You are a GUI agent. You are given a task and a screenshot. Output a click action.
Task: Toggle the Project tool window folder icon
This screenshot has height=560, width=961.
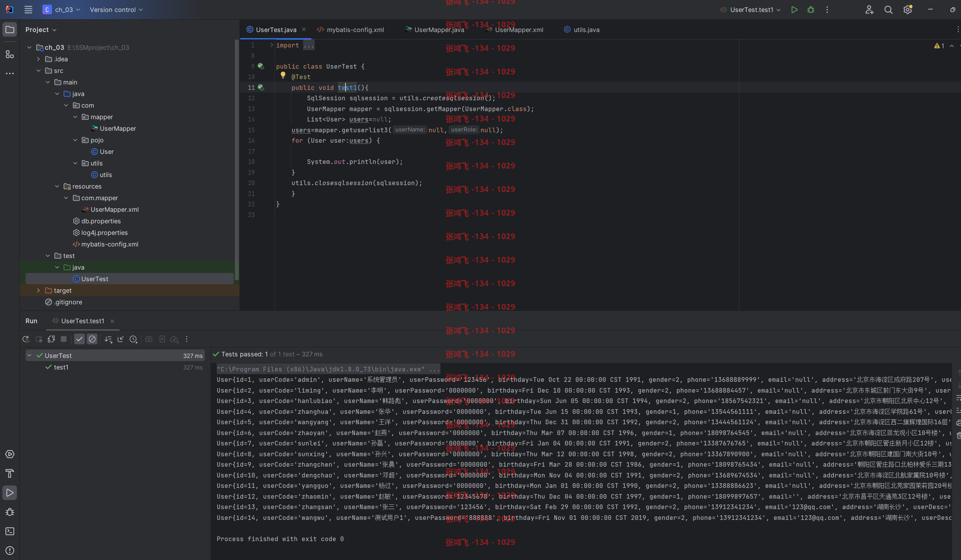[10, 30]
